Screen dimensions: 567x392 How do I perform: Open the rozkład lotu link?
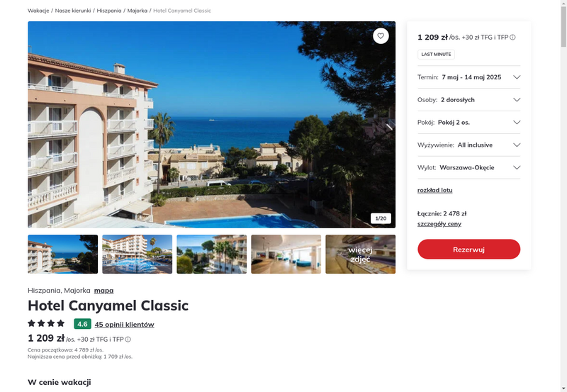pyautogui.click(x=434, y=190)
